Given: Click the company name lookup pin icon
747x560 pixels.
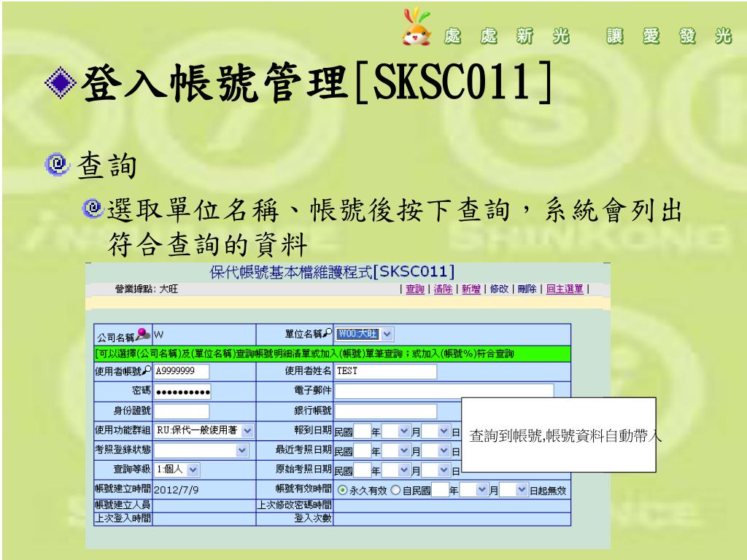Looking at the screenshot, I should [143, 334].
